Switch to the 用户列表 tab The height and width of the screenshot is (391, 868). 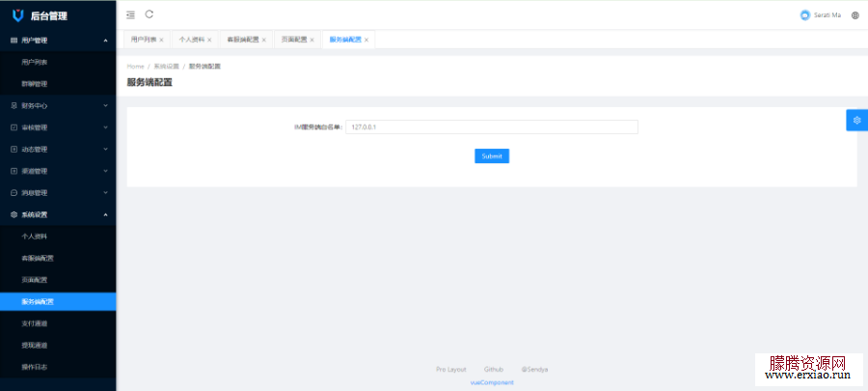pyautogui.click(x=144, y=40)
